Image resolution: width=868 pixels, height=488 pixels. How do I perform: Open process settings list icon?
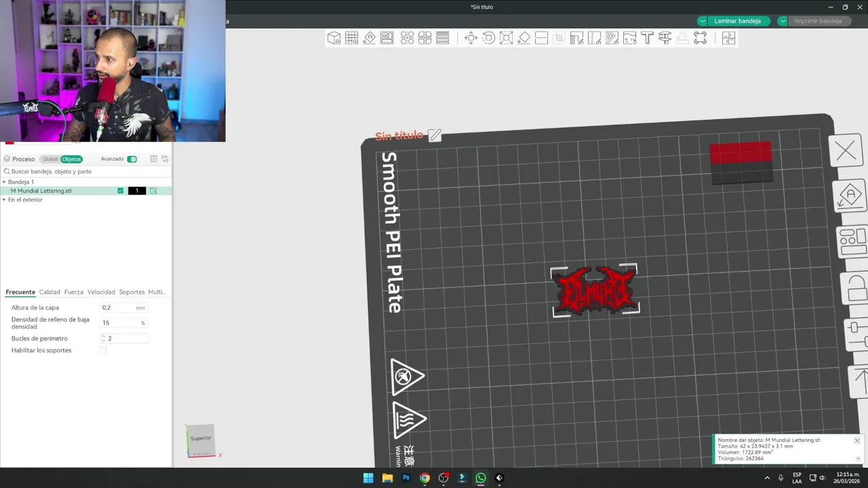click(x=154, y=159)
